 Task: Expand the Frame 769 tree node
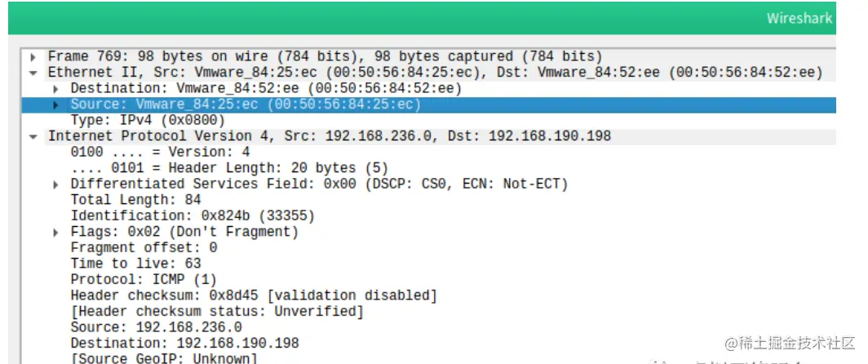tap(33, 56)
